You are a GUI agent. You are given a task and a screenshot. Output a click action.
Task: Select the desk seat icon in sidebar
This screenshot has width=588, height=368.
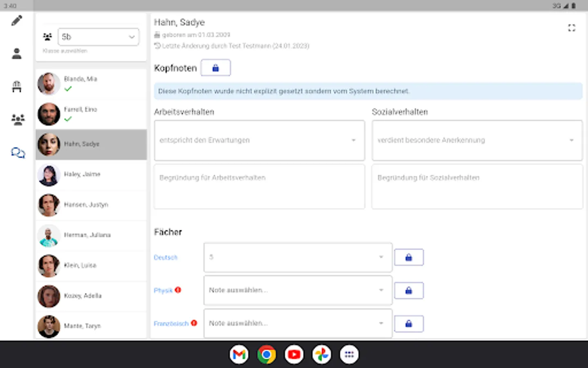tap(17, 87)
